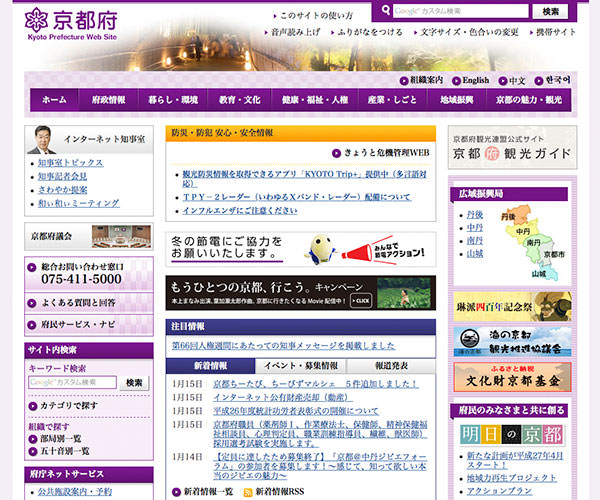
Task: Switch to the イベント・募集情報 tab
Action: coord(301,367)
